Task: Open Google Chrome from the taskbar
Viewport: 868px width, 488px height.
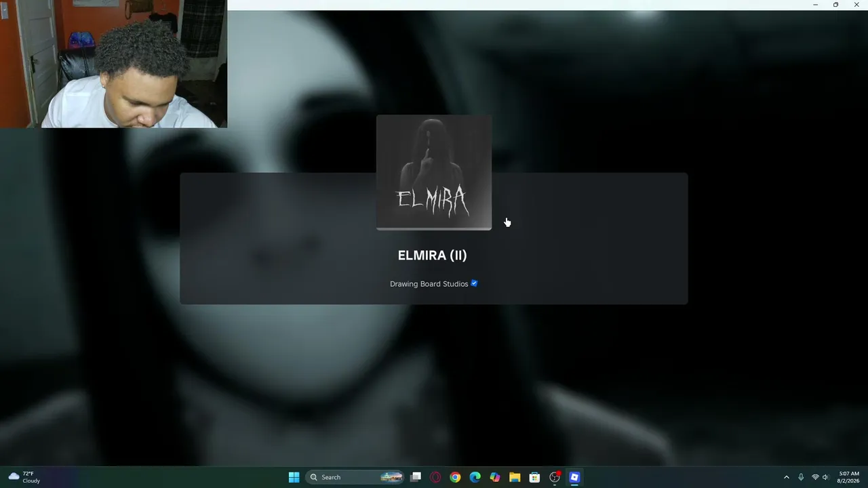Action: (x=455, y=477)
